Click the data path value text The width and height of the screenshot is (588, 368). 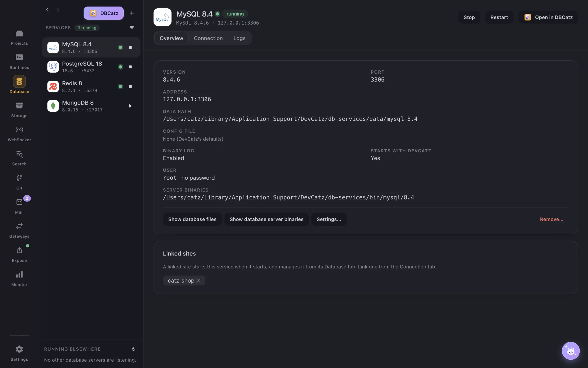coord(290,119)
